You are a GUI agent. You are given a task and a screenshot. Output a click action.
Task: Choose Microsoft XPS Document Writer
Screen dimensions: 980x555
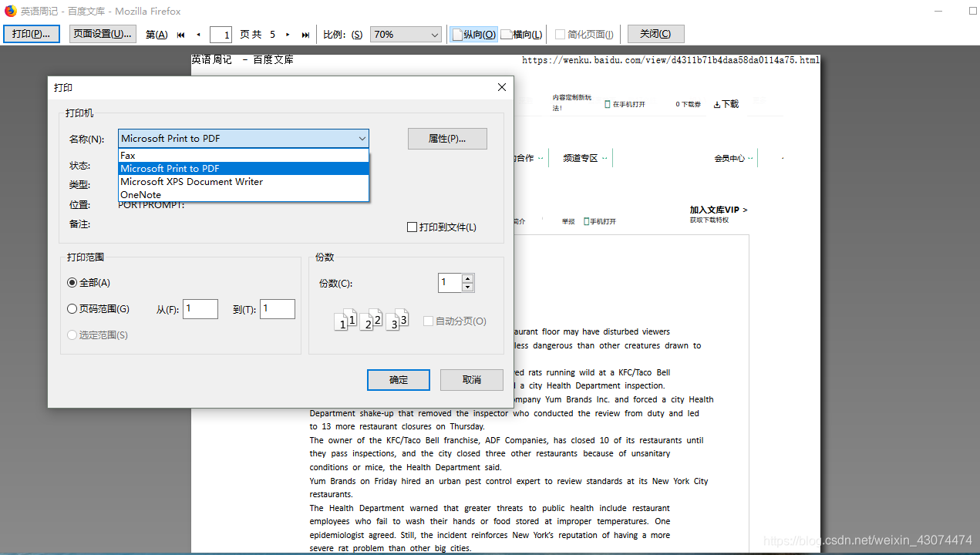point(244,182)
